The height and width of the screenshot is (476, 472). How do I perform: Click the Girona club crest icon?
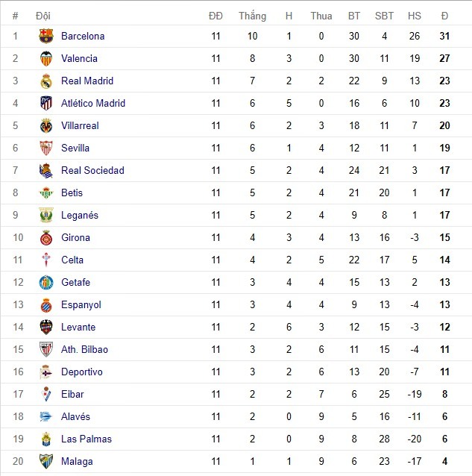pos(46,237)
